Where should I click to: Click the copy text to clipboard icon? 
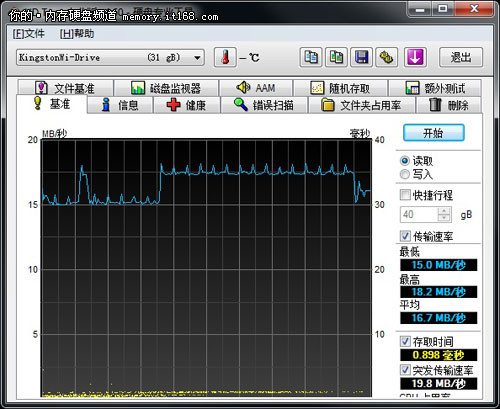click(x=311, y=57)
